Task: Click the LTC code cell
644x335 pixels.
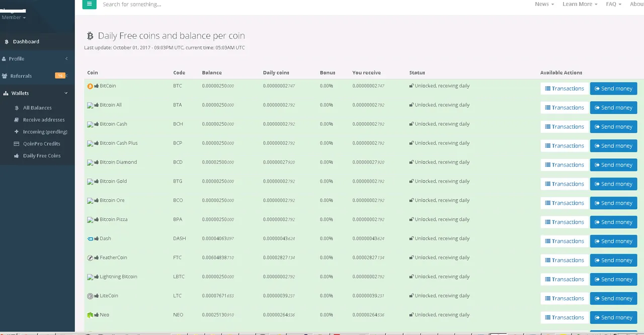Action: pos(178,296)
